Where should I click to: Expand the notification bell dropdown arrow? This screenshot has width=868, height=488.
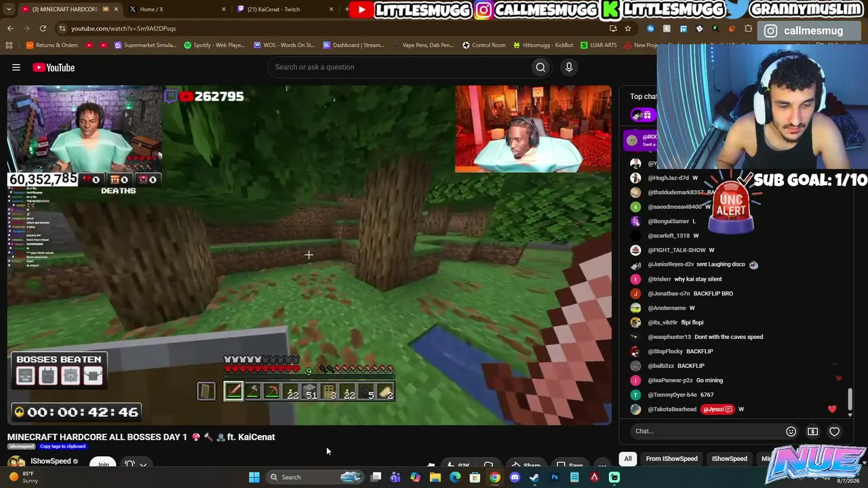tap(143, 465)
